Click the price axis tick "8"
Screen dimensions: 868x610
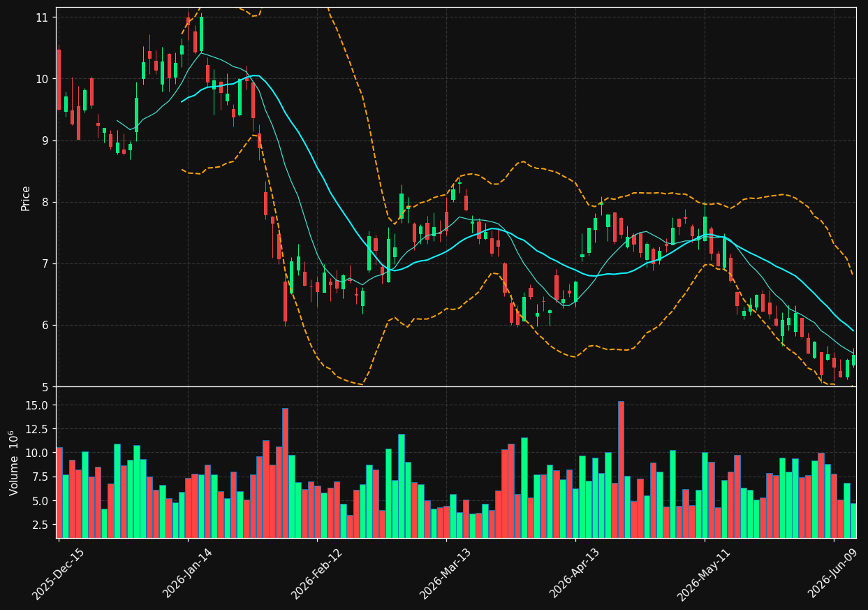45,202
